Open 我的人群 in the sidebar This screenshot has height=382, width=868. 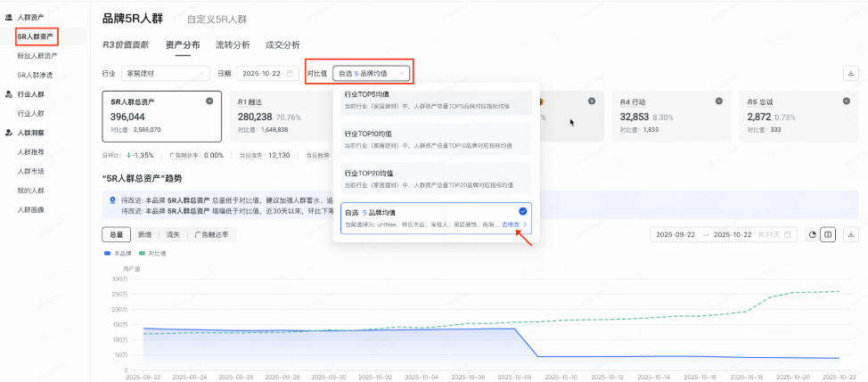click(x=30, y=191)
